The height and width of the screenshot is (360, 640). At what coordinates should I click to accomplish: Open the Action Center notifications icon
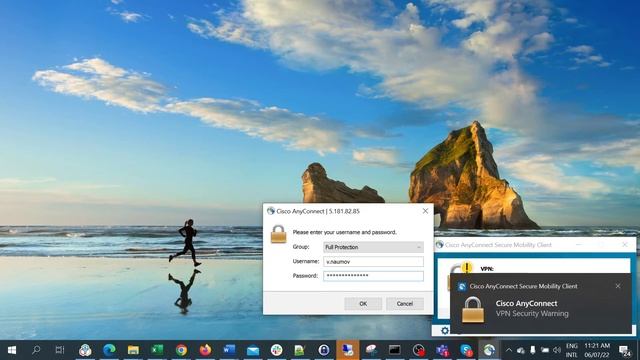624,350
